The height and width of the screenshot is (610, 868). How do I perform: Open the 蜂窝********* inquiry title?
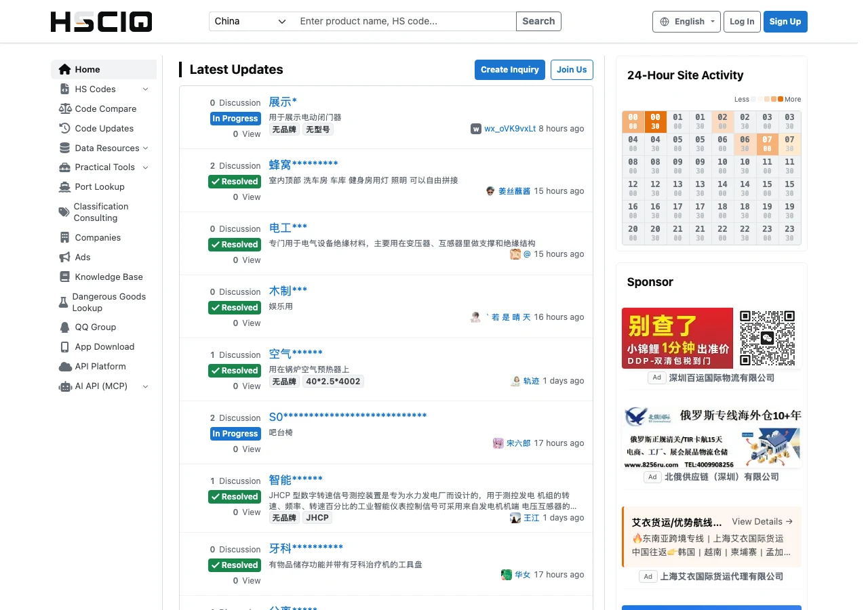pos(303,164)
